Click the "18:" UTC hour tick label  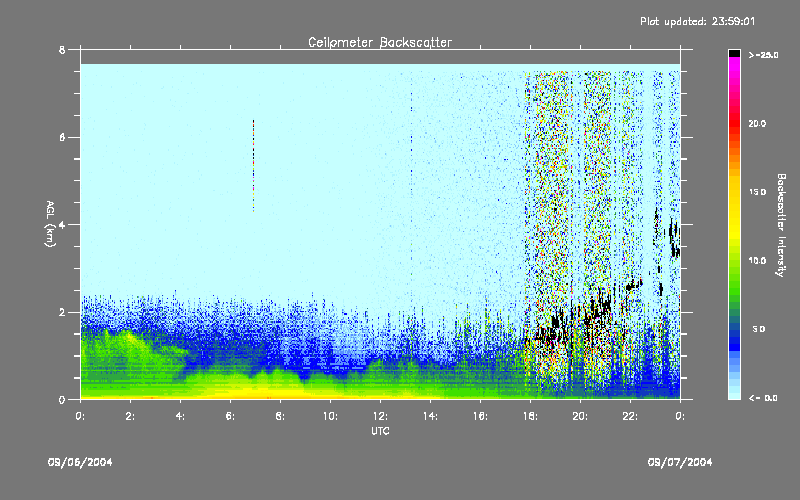tap(530, 416)
